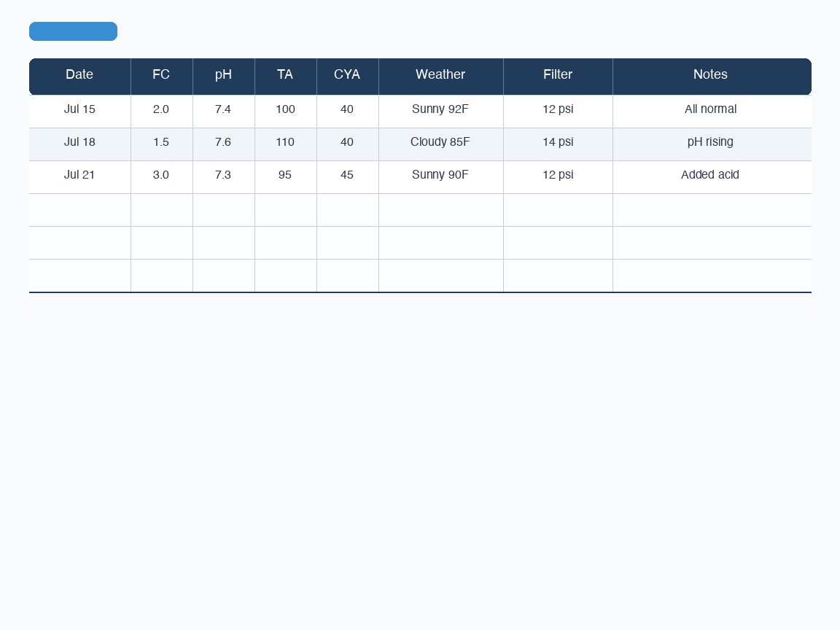
Task: Select the CYA value 45
Action: pos(348,177)
